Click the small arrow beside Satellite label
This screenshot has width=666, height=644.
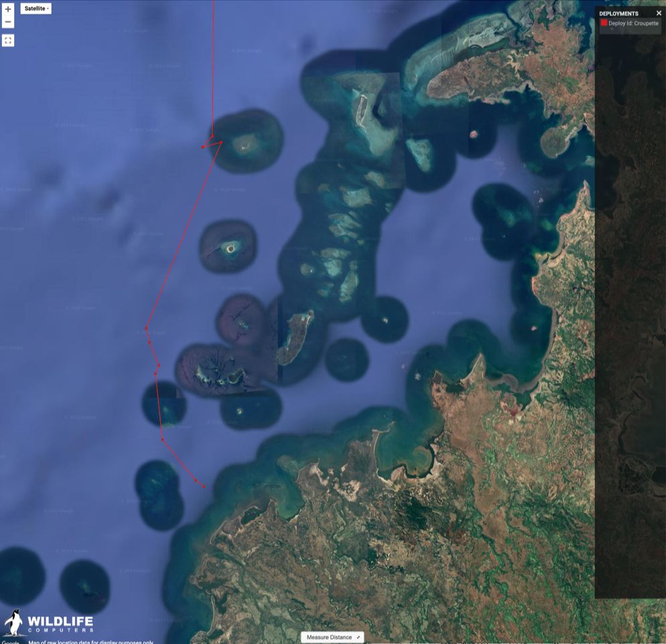tap(48, 9)
